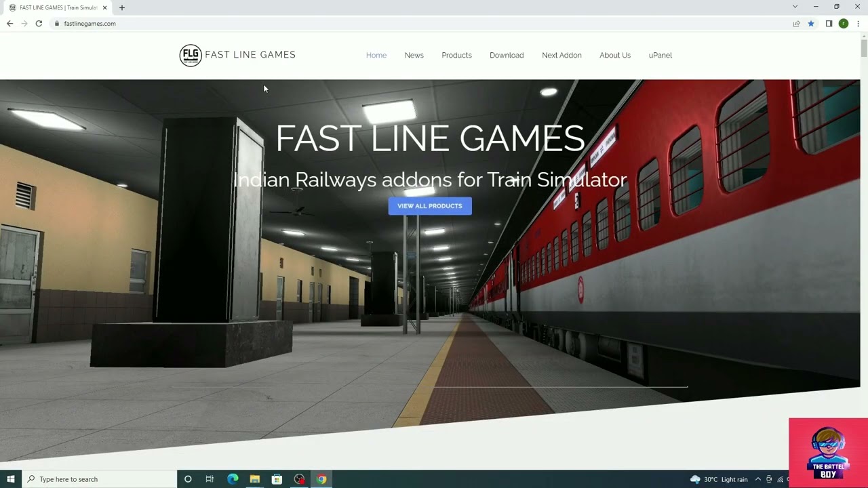This screenshot has width=868, height=488.
Task: Open the About Us page
Action: click(615, 56)
